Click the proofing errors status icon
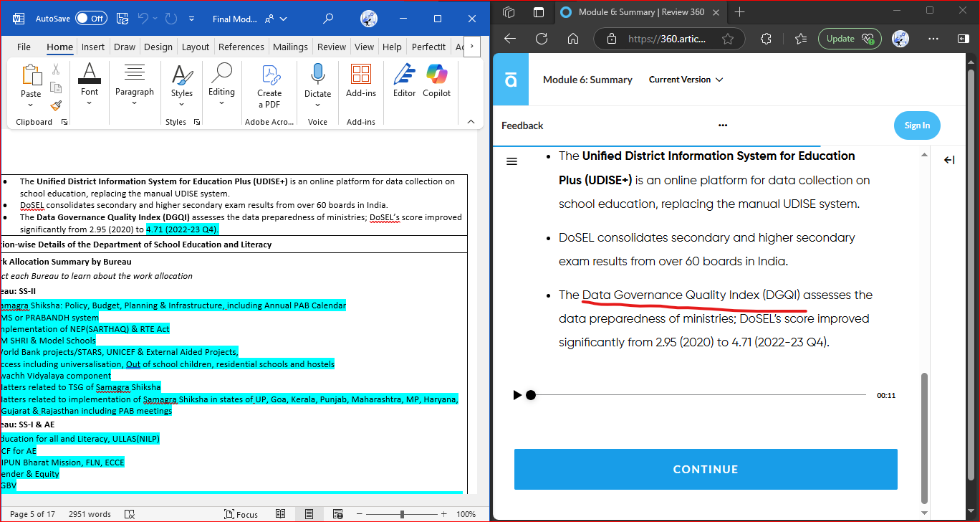 (130, 514)
